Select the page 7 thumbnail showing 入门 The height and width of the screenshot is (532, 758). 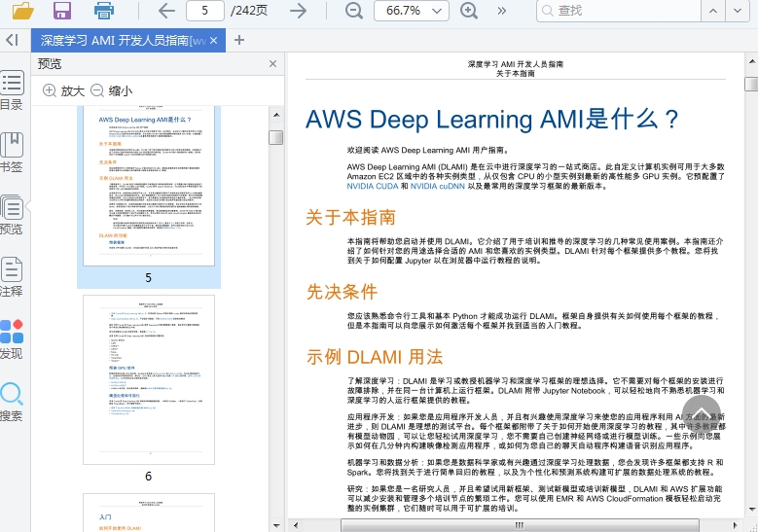click(x=149, y=513)
